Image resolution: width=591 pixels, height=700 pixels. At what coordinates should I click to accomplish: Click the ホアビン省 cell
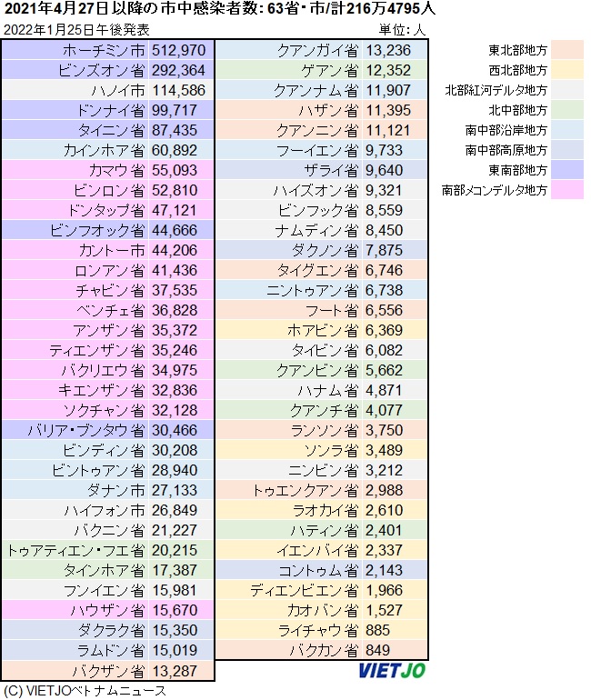click(x=289, y=330)
